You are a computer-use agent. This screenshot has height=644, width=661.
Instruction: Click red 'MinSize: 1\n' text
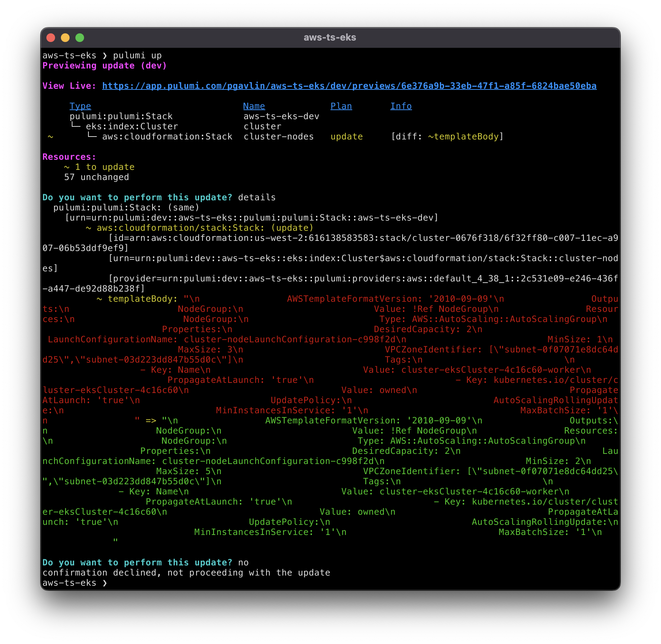(580, 339)
